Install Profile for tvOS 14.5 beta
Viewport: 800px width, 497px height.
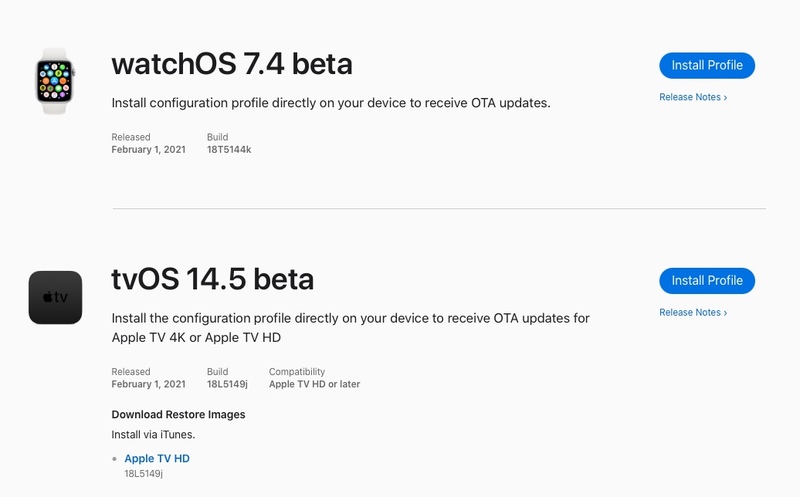[707, 281]
